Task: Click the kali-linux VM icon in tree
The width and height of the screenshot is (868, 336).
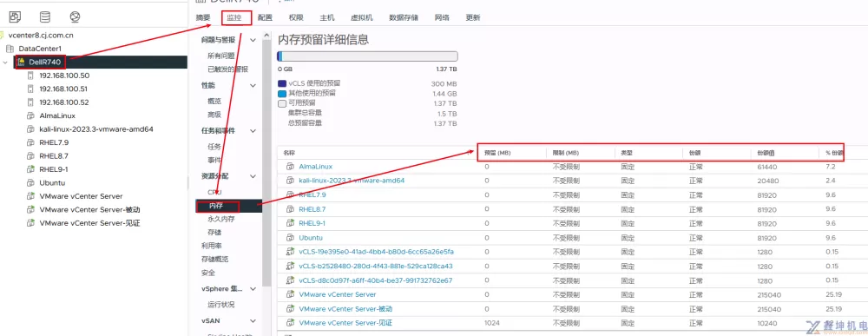Action: 30,129
